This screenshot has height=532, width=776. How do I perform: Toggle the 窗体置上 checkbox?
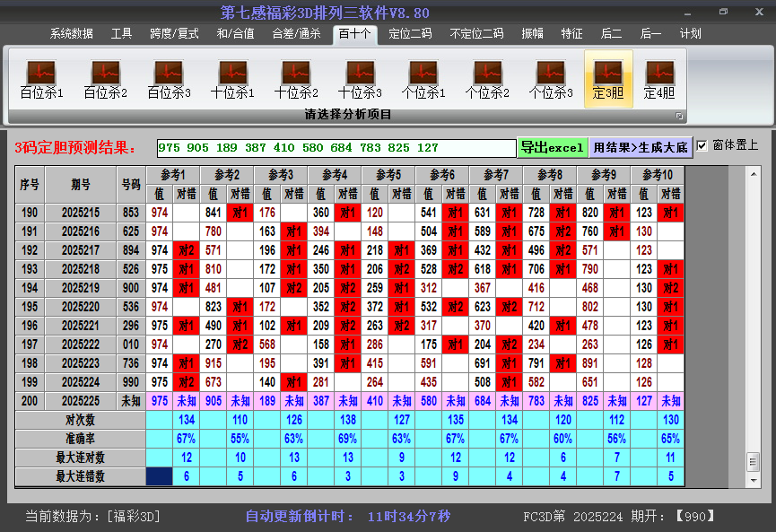702,145
